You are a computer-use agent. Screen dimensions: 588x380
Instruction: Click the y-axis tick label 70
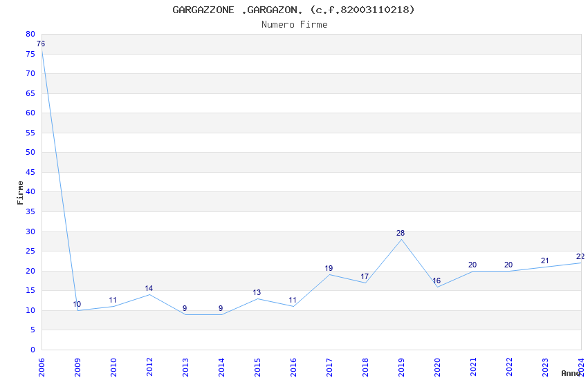click(x=30, y=73)
